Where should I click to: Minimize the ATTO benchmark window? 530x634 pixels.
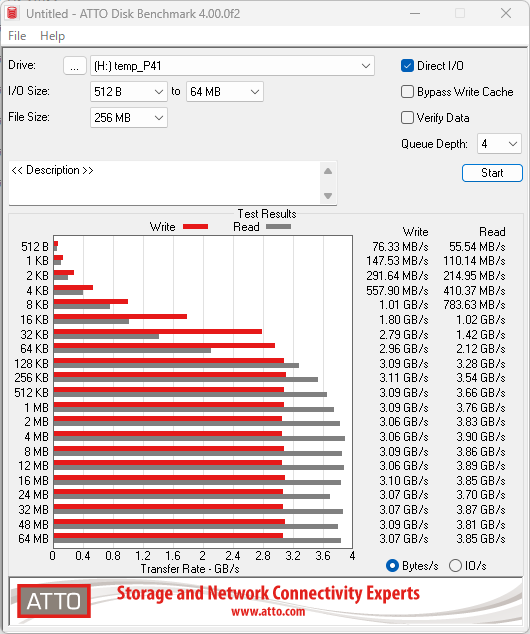coord(414,13)
